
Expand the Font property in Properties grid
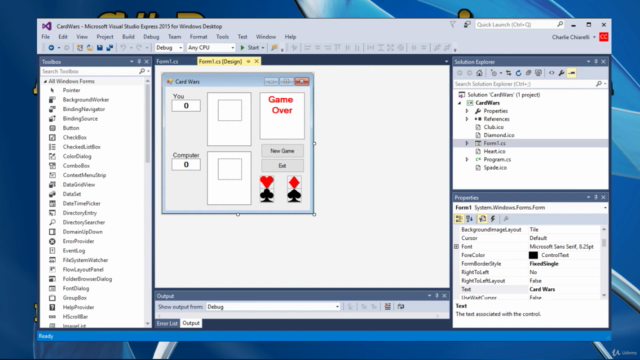457,247
